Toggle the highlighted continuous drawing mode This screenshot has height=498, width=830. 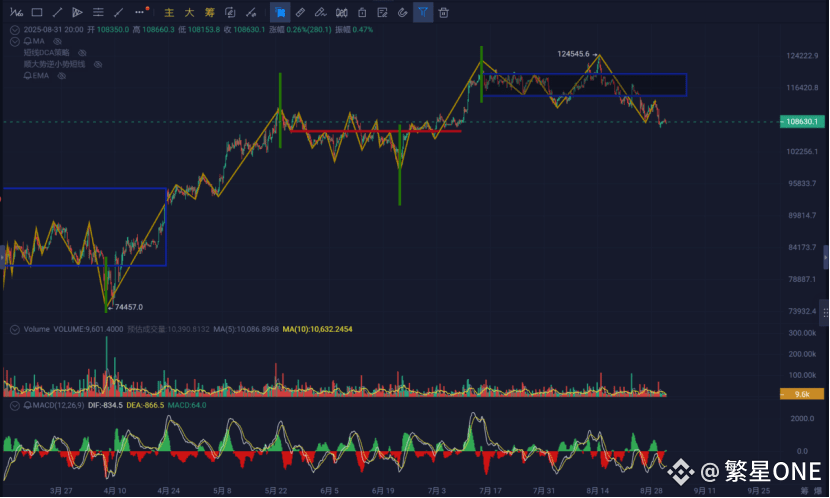pyautogui.click(x=280, y=12)
